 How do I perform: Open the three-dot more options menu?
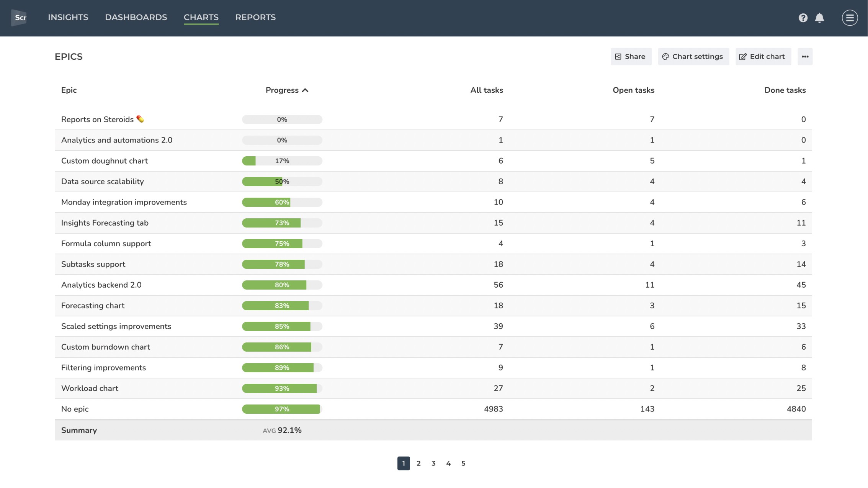(x=805, y=57)
